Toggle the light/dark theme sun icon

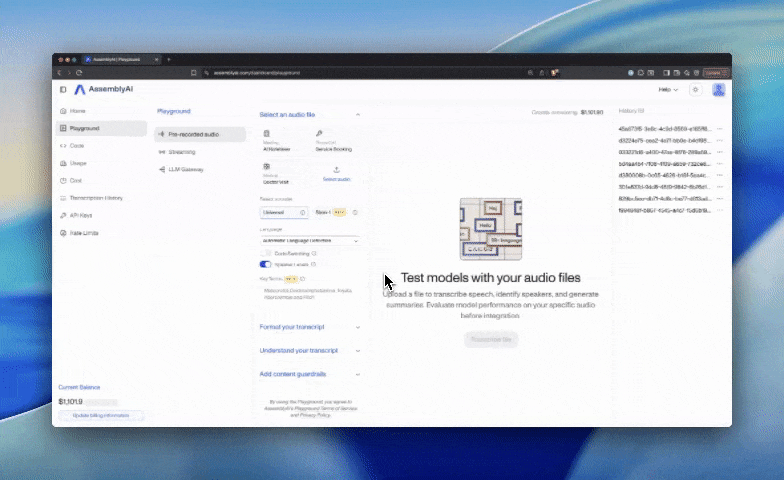pos(696,90)
